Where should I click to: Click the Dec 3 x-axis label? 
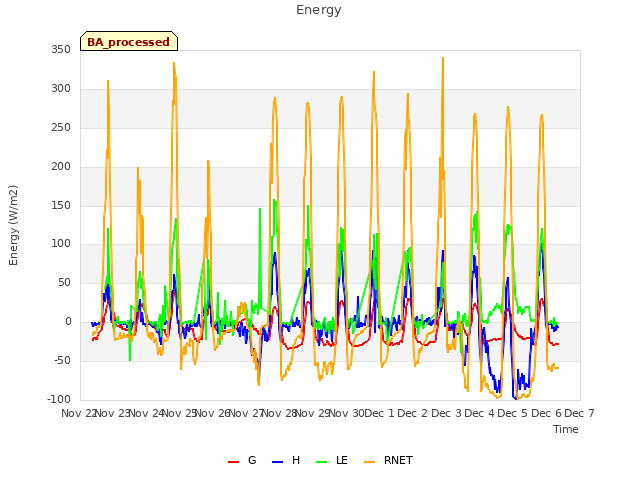447,413
